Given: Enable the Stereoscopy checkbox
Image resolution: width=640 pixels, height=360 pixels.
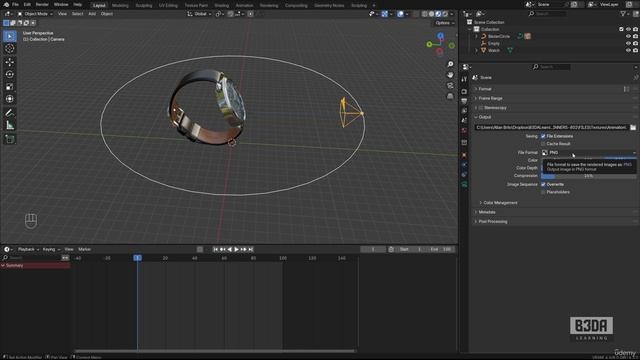Looking at the screenshot, I should click(481, 108).
